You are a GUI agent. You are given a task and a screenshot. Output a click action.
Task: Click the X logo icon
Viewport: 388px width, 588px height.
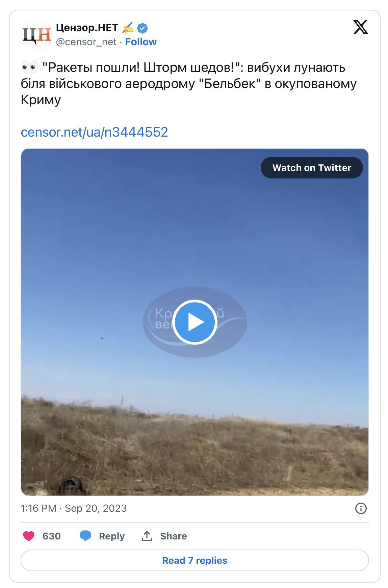pos(360,27)
